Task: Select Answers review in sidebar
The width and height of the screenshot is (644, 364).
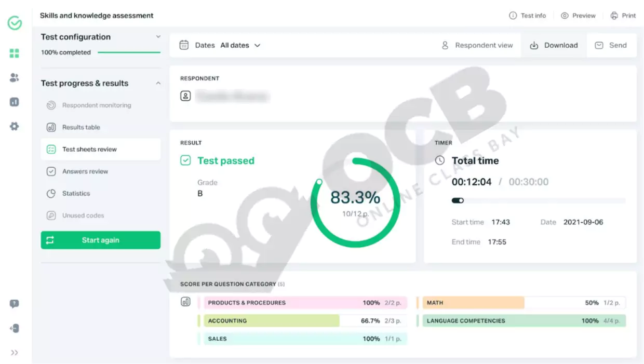Action: coord(85,171)
